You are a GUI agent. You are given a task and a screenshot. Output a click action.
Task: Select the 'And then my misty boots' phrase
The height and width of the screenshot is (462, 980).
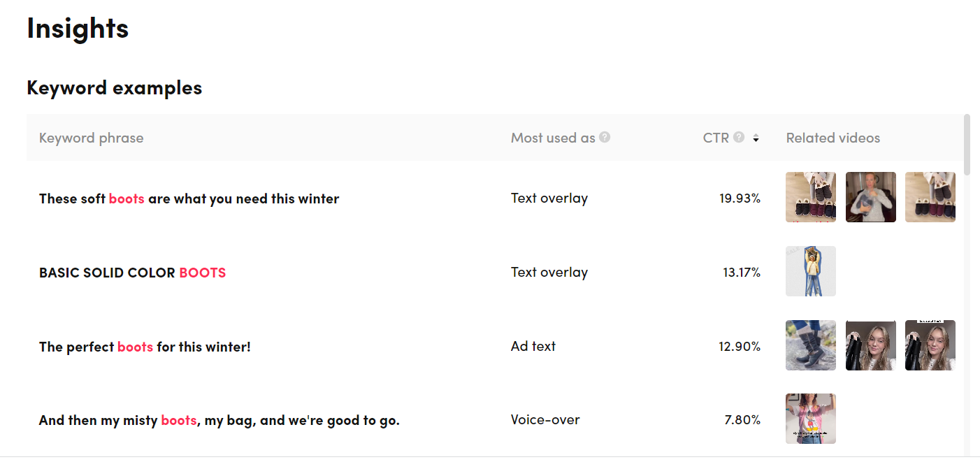[x=219, y=421]
